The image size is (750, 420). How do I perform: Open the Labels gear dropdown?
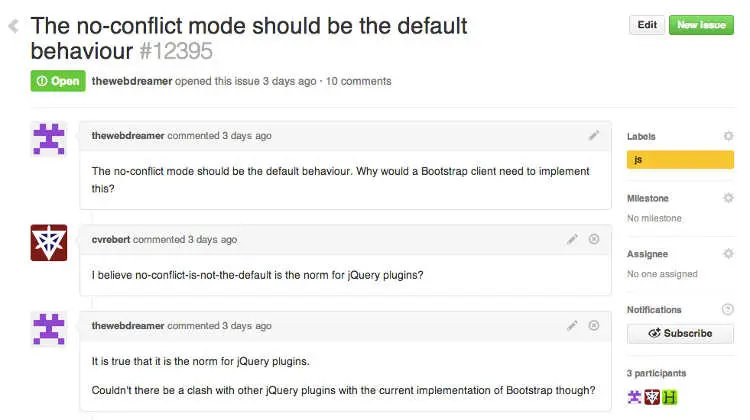[727, 136]
